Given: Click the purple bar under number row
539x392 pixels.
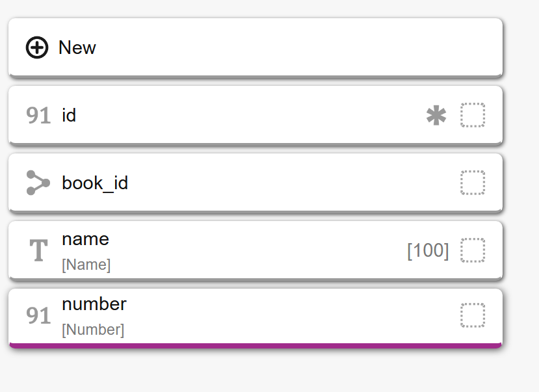Looking at the screenshot, I should click(255, 345).
